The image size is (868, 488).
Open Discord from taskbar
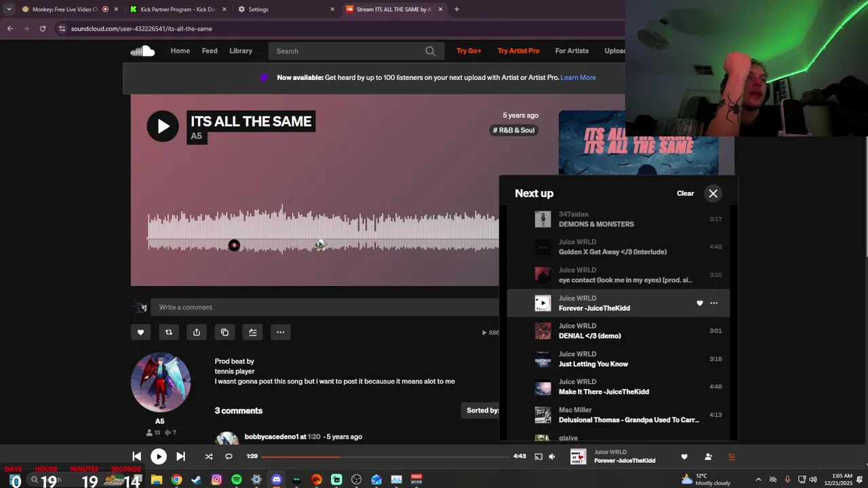pyautogui.click(x=277, y=479)
